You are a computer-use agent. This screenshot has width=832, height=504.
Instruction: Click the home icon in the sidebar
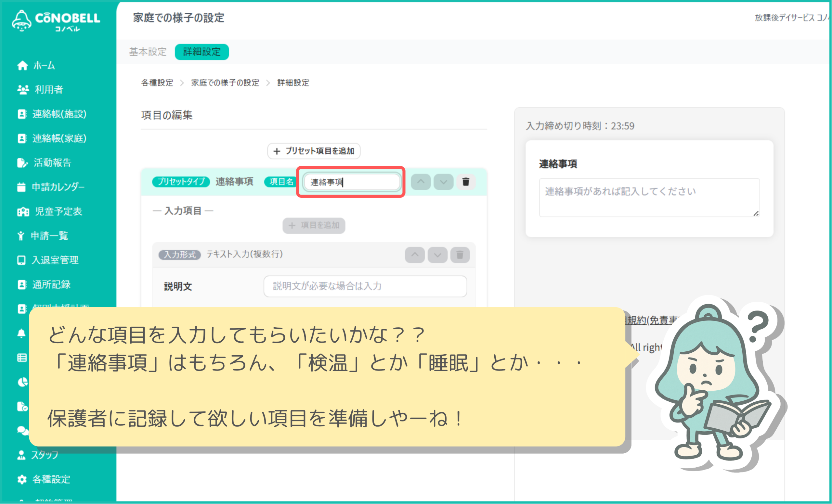22,66
